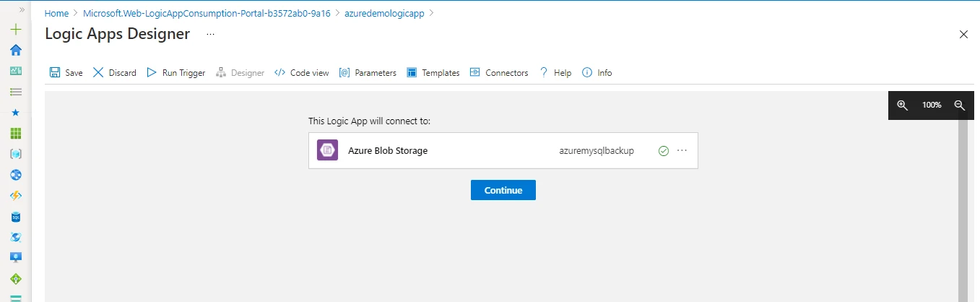
Task: Open the Load balancers diamond icon
Action: click(x=15, y=279)
